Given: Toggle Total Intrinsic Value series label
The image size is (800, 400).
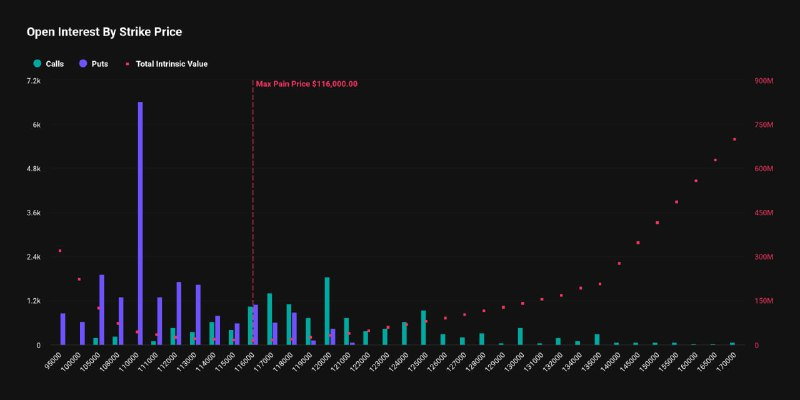Looking at the screenshot, I should 171,63.
